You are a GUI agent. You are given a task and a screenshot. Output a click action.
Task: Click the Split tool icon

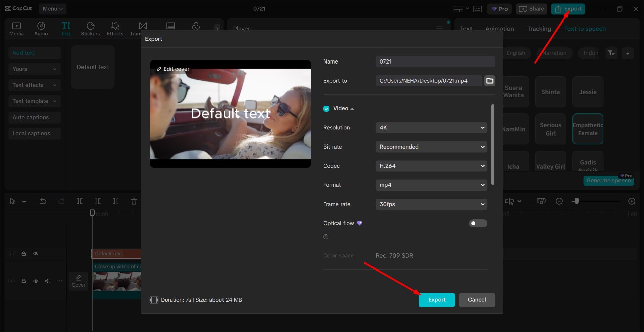[80, 201]
